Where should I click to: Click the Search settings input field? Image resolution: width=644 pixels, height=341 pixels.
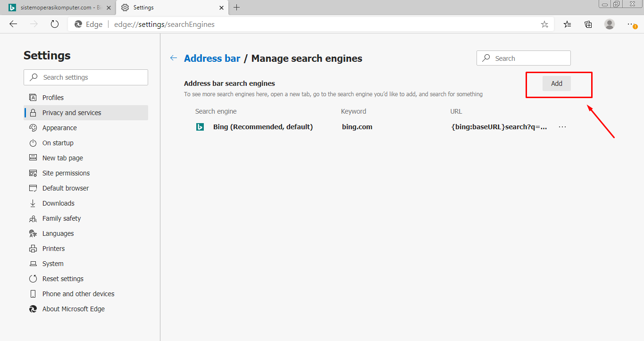[x=85, y=77]
